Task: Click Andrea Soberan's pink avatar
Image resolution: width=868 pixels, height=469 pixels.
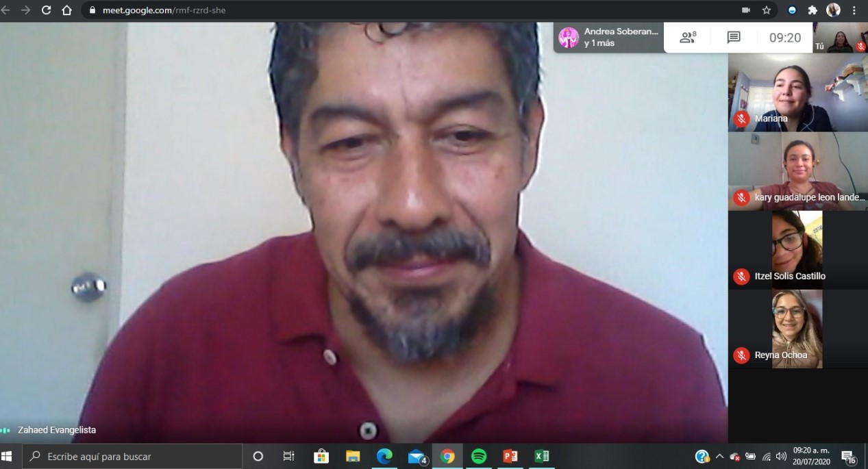Action: [569, 38]
